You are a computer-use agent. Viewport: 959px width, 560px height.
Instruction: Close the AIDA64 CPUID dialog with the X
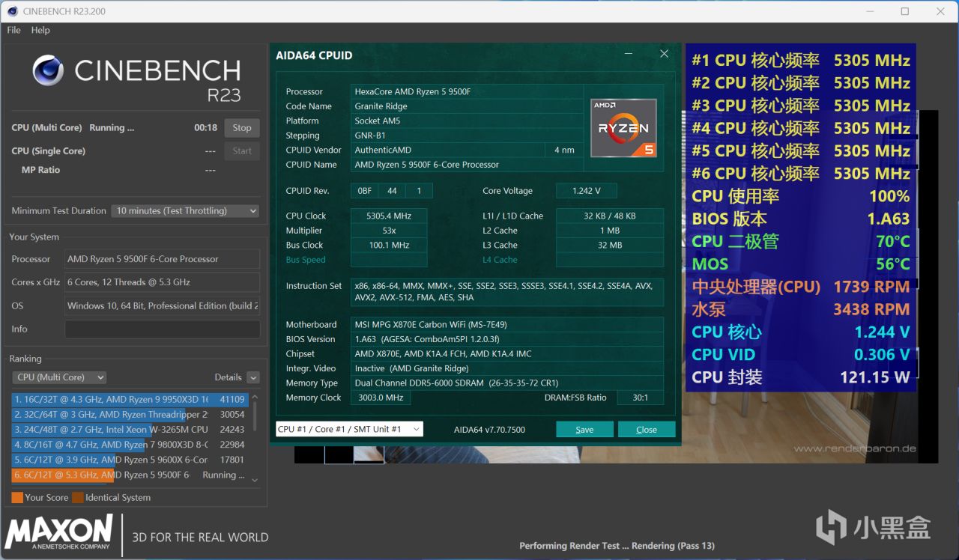pos(664,54)
